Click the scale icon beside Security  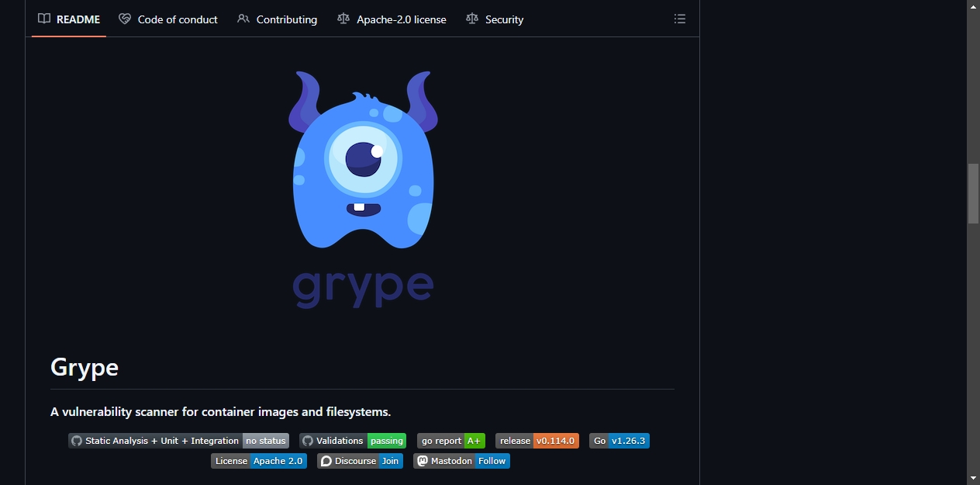tap(472, 19)
